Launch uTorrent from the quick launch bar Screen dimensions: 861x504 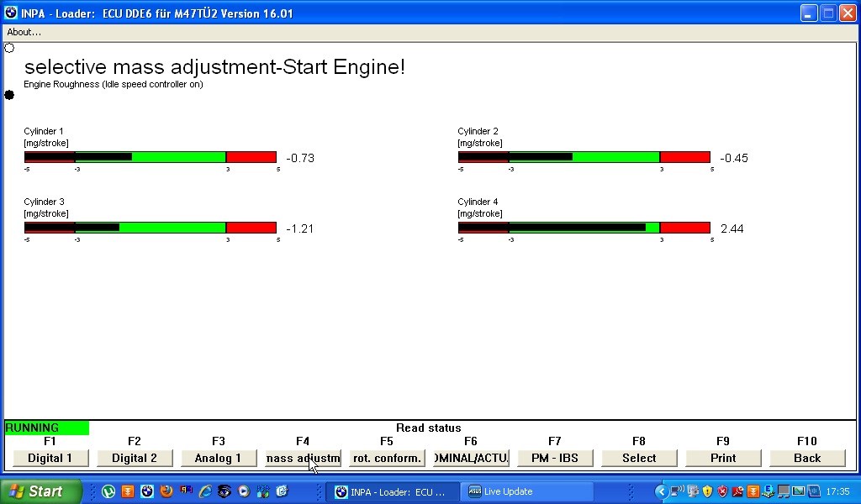pos(108,491)
